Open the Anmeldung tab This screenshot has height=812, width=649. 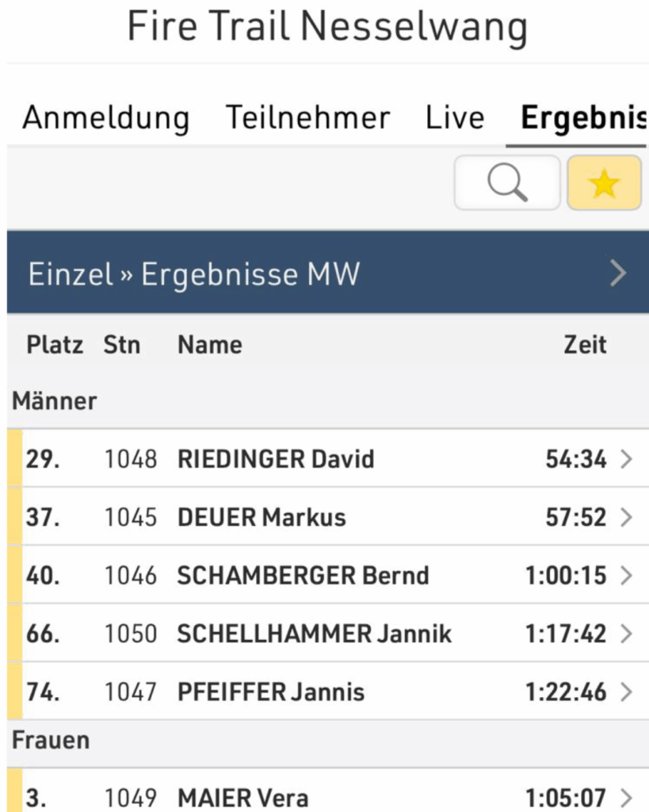(106, 118)
